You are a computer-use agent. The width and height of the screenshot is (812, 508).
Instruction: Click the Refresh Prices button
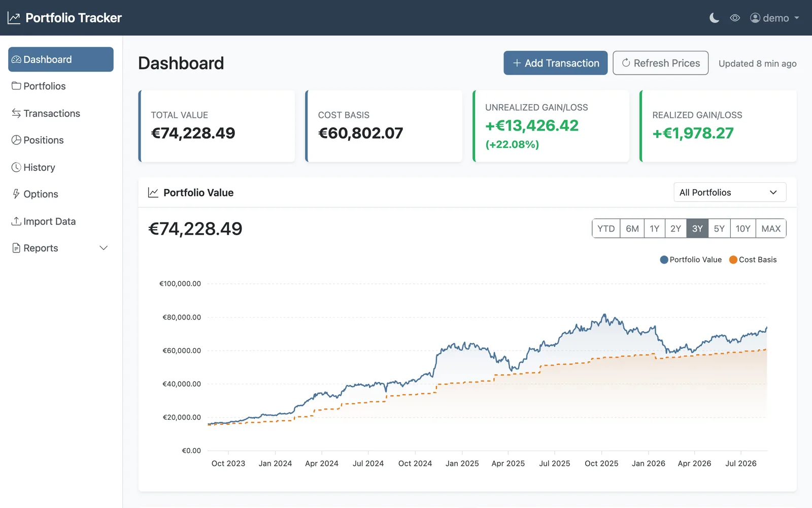click(x=660, y=63)
